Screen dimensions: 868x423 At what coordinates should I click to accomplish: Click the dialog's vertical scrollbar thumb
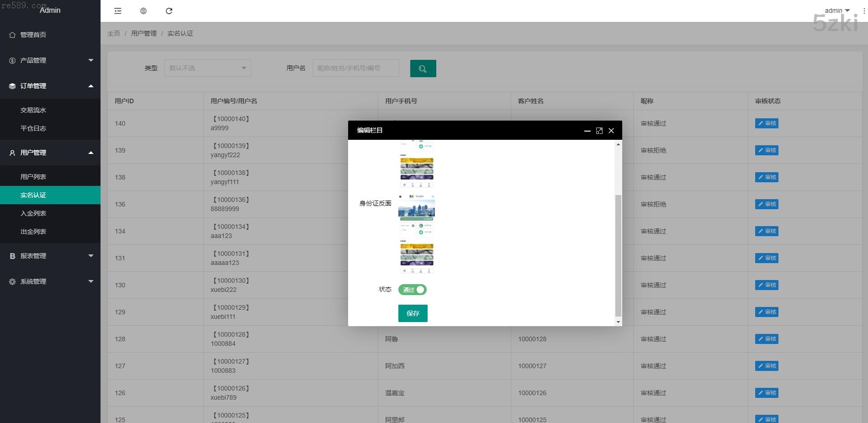(618, 255)
